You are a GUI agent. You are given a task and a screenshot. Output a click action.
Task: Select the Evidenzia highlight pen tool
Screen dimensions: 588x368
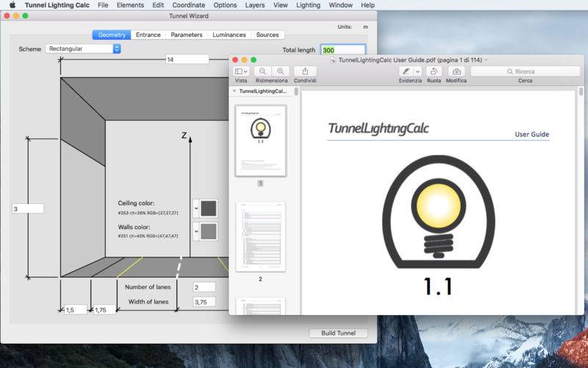point(406,71)
